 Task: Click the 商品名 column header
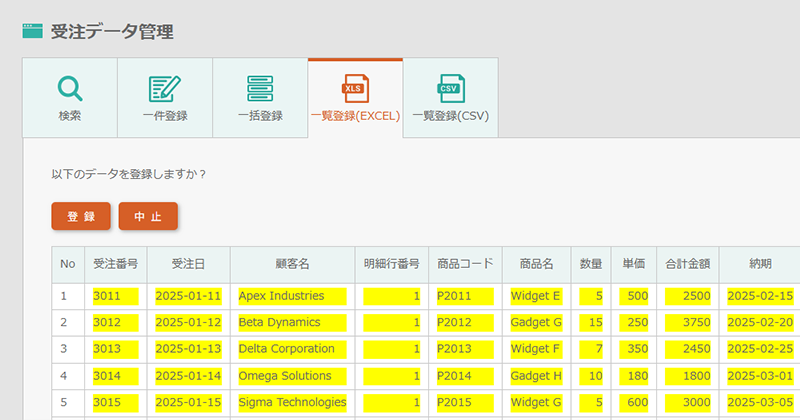tap(536, 264)
